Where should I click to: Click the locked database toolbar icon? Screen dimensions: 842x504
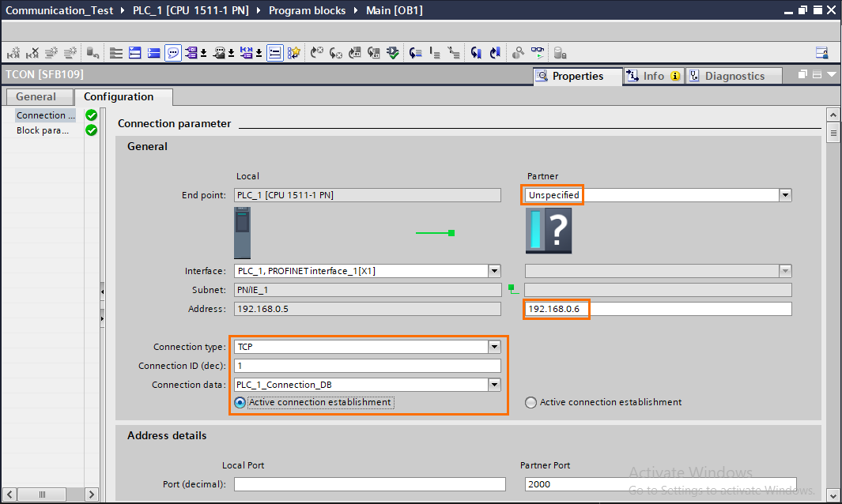pos(560,53)
